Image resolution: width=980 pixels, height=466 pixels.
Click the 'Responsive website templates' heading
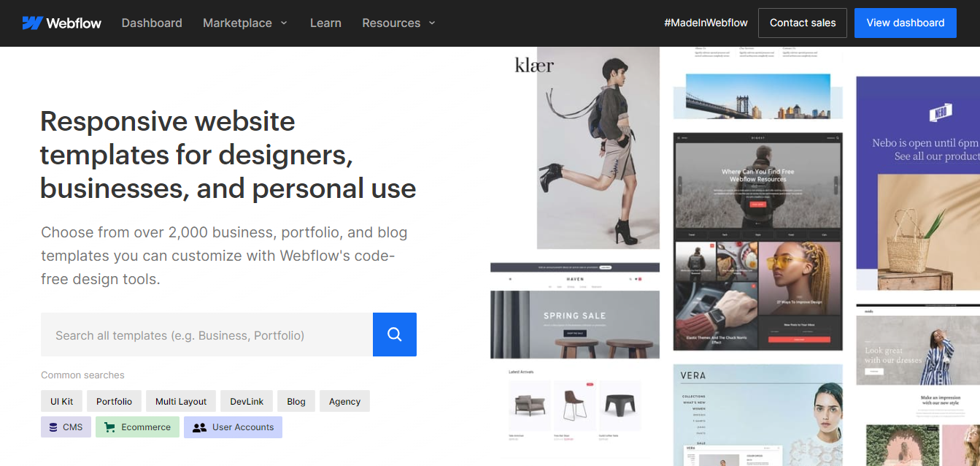coord(228,155)
